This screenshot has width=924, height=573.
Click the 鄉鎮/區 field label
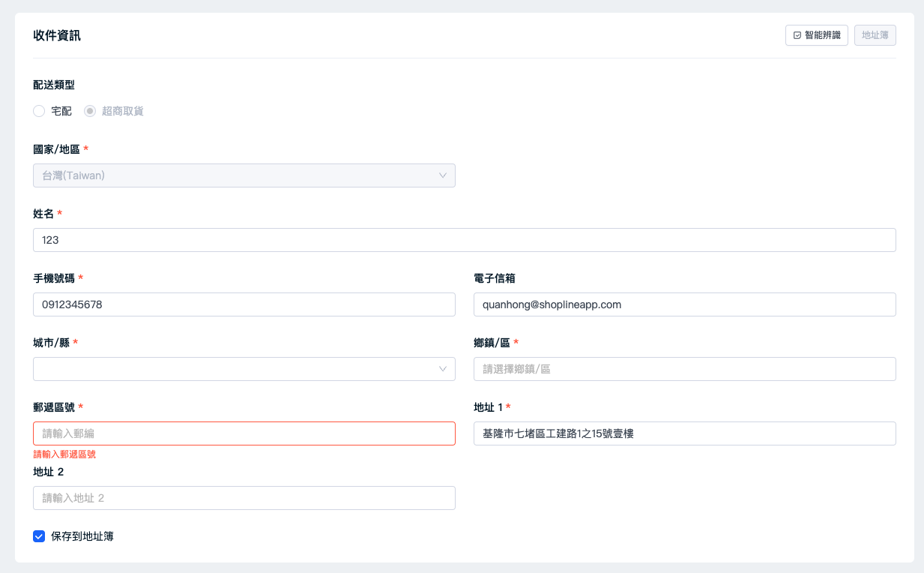pyautogui.click(x=492, y=343)
